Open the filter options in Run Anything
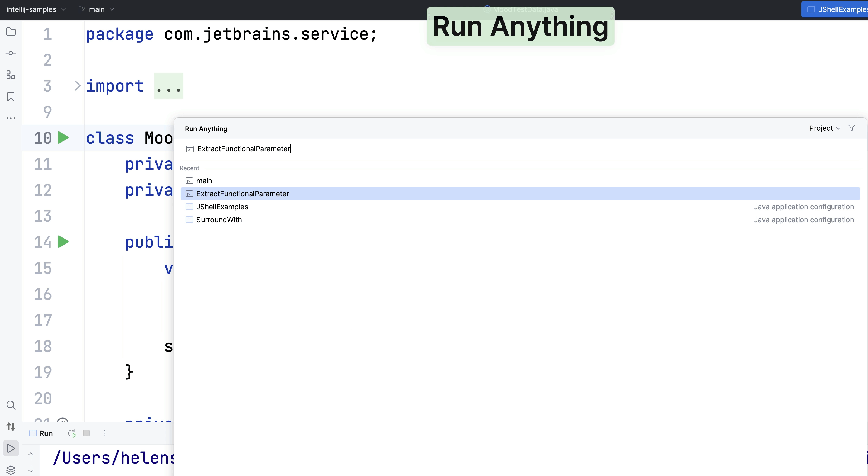This screenshot has height=476, width=868. coord(852,128)
